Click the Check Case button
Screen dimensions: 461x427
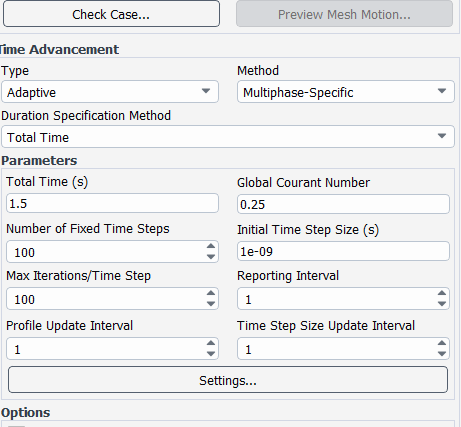(x=111, y=14)
